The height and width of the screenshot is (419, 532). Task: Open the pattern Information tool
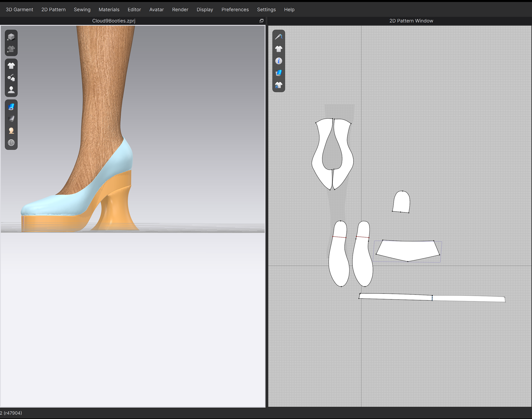pyautogui.click(x=279, y=61)
